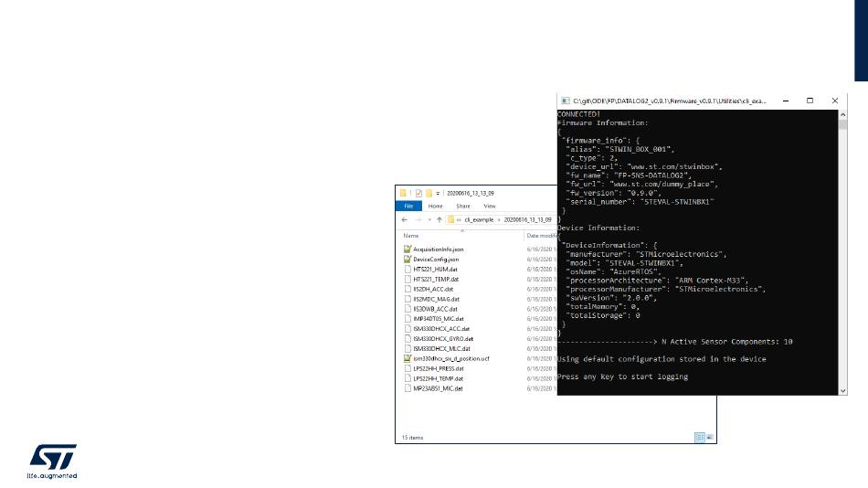This screenshot has height=488, width=868.
Task: Maximize the command prompt window
Action: (810, 100)
